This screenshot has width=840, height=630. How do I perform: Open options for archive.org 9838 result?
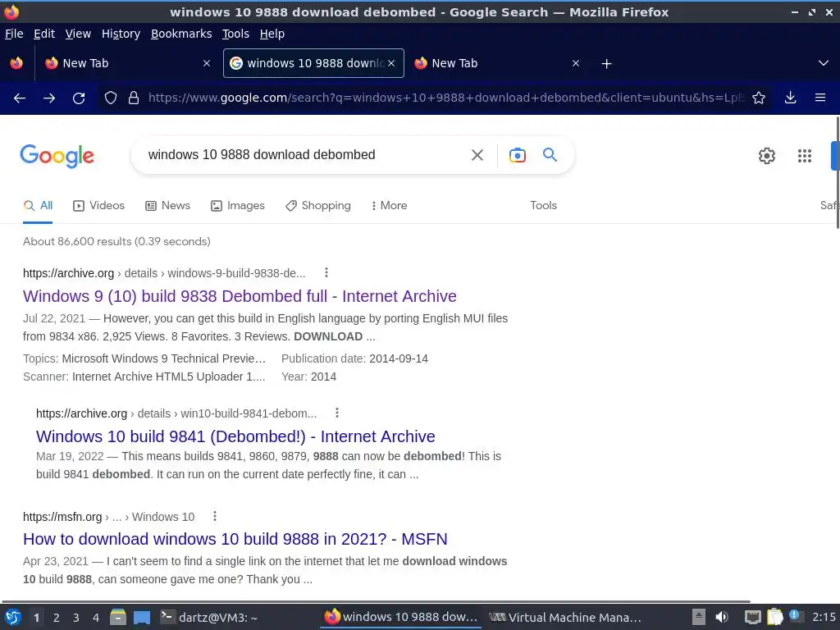click(x=326, y=272)
